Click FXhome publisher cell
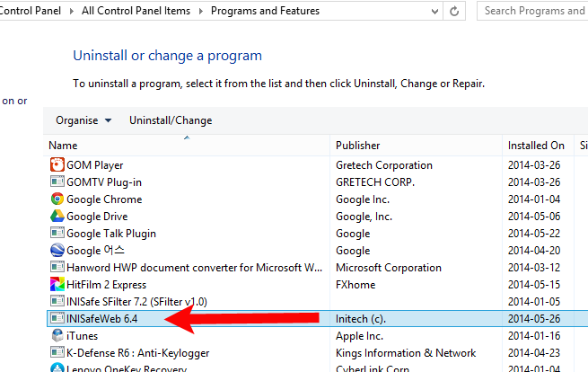The width and height of the screenshot is (588, 372). pyautogui.click(x=355, y=285)
